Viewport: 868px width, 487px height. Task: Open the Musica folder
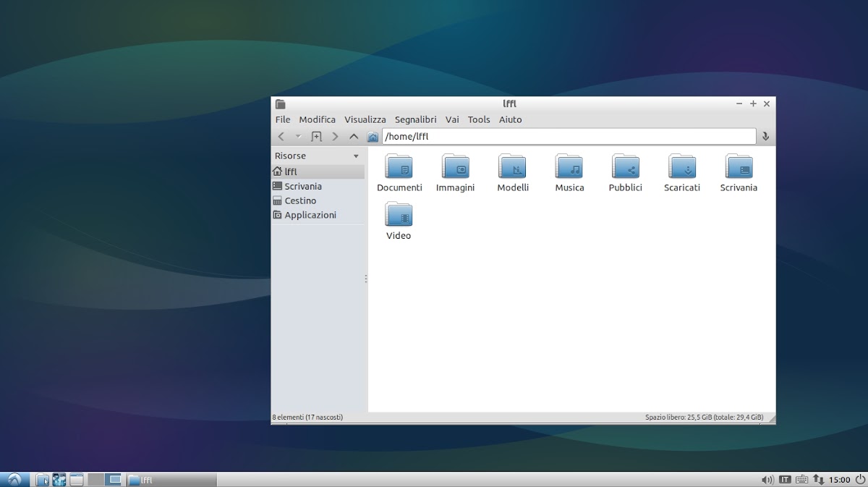point(569,173)
